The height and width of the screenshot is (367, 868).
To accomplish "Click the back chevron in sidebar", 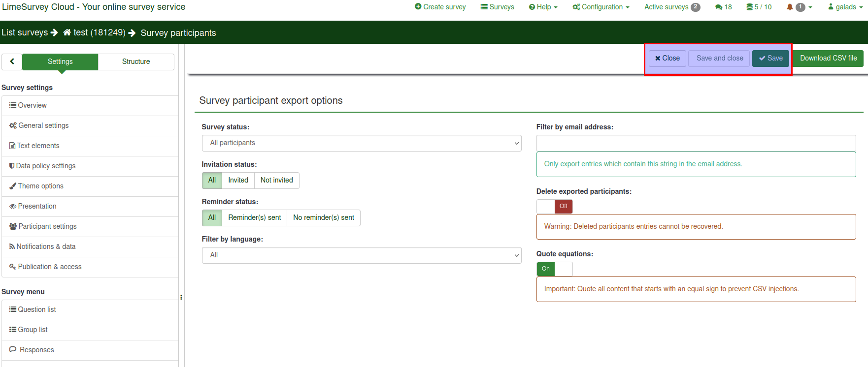I will pos(12,61).
